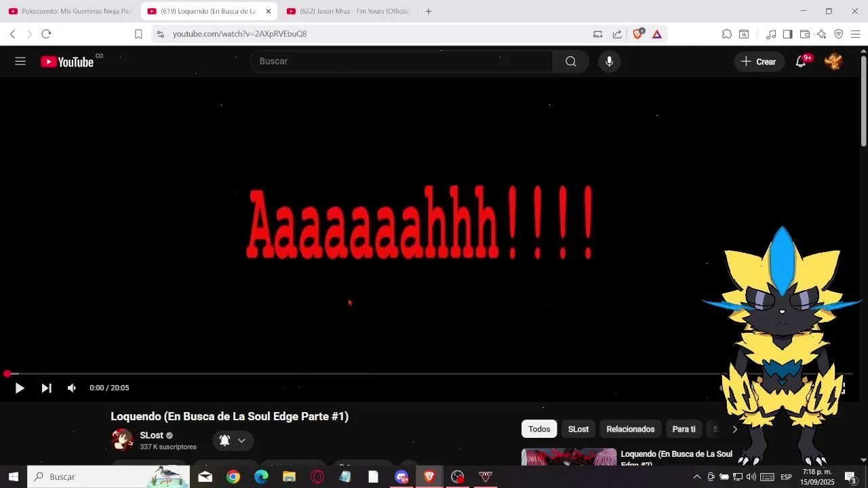Open suggested video thumbnail Soul Edge #2
This screenshot has height=488, width=868.
pos(569,457)
